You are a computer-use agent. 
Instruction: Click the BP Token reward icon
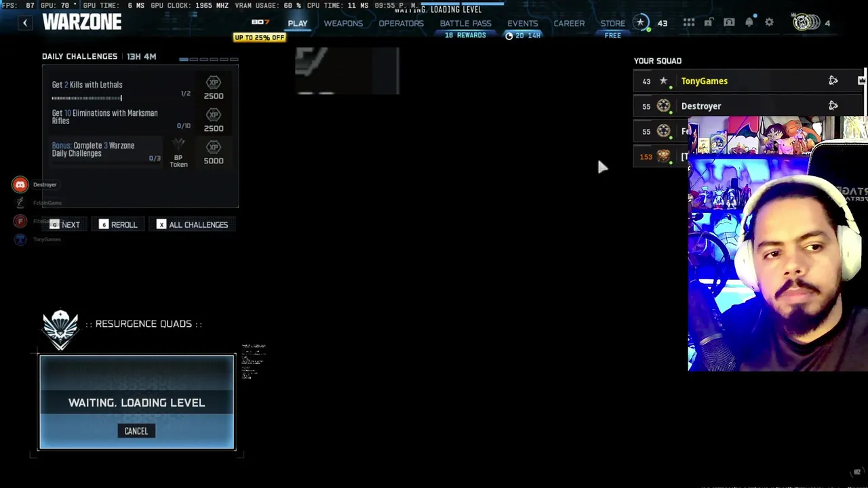[x=178, y=146]
